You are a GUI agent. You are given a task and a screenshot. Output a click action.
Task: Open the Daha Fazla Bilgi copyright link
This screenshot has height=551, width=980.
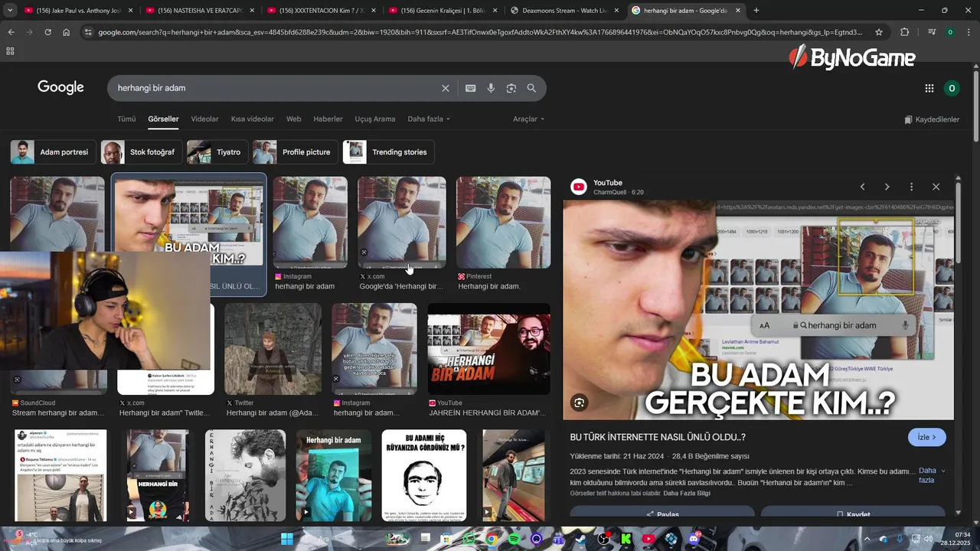(687, 493)
